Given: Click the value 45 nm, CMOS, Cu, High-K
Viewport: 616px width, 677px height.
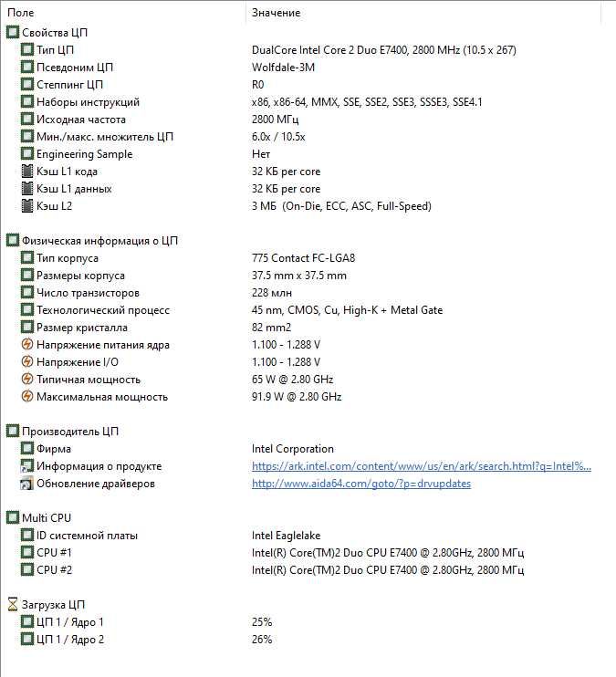Looking at the screenshot, I should (x=347, y=309).
